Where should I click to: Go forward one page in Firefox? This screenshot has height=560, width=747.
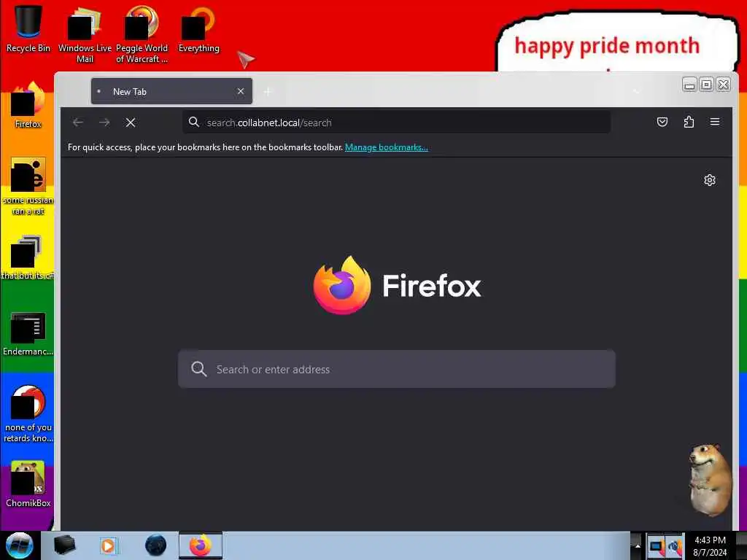click(104, 122)
